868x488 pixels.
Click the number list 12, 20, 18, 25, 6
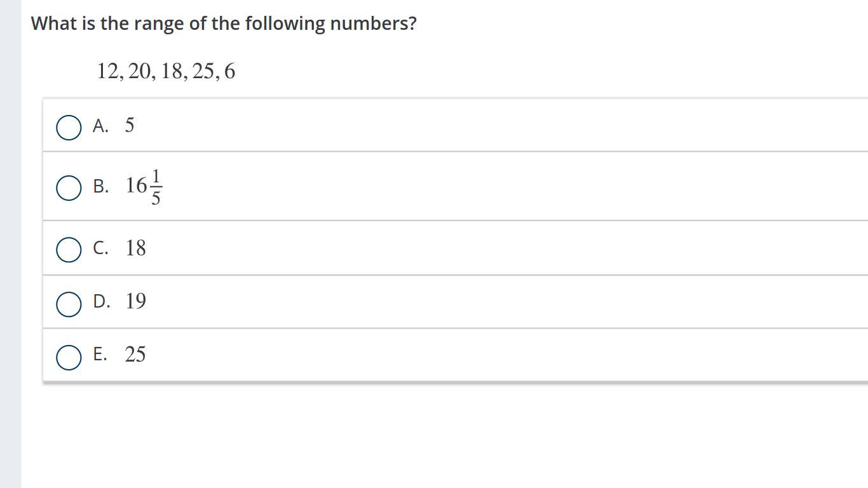click(166, 71)
